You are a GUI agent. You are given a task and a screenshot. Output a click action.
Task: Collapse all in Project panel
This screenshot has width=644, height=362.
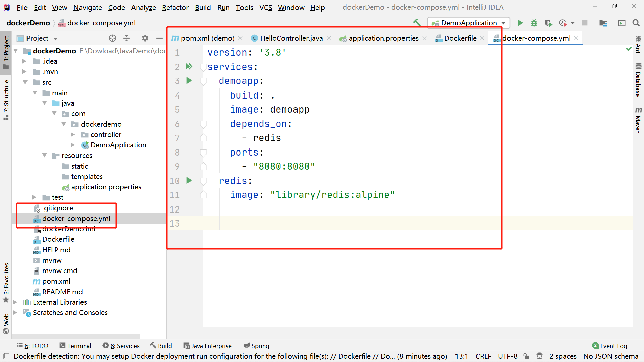tap(126, 38)
